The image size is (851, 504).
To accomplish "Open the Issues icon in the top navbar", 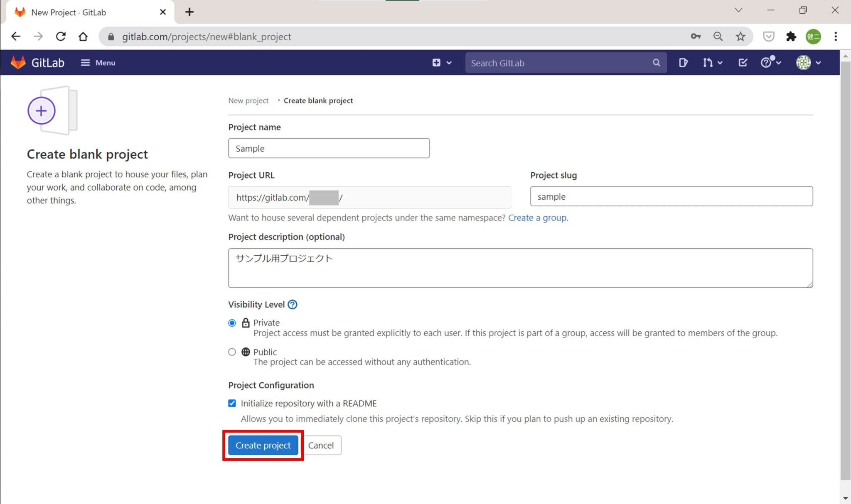I will coord(684,62).
